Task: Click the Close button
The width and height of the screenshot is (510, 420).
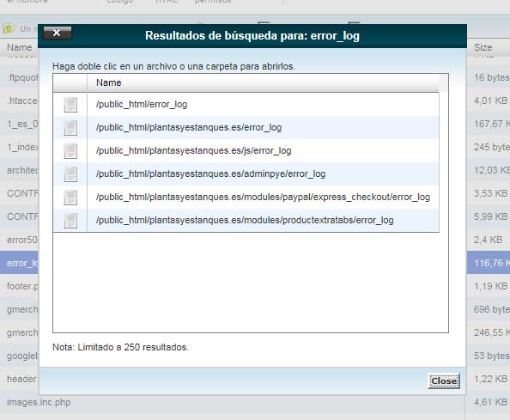Action: tap(444, 381)
